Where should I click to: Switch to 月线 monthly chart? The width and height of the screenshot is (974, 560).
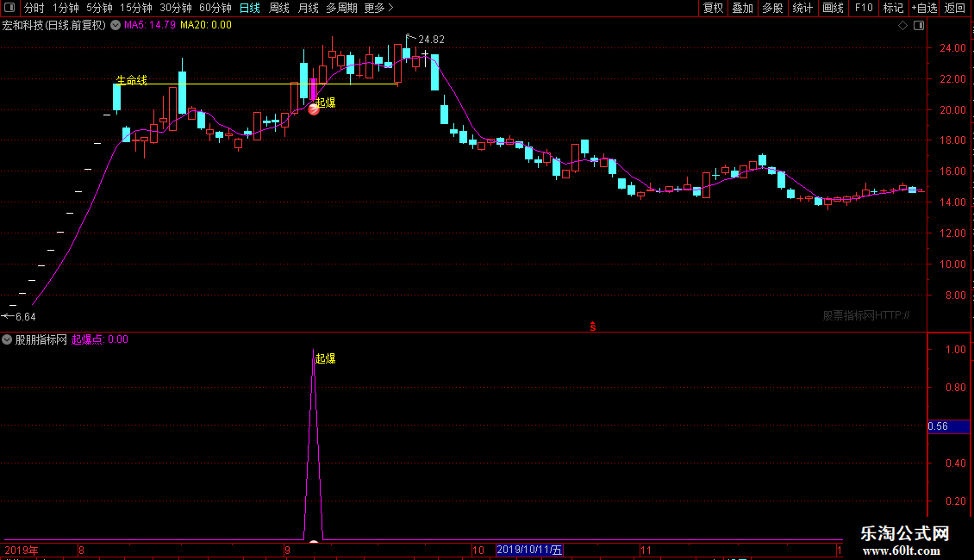[308, 8]
